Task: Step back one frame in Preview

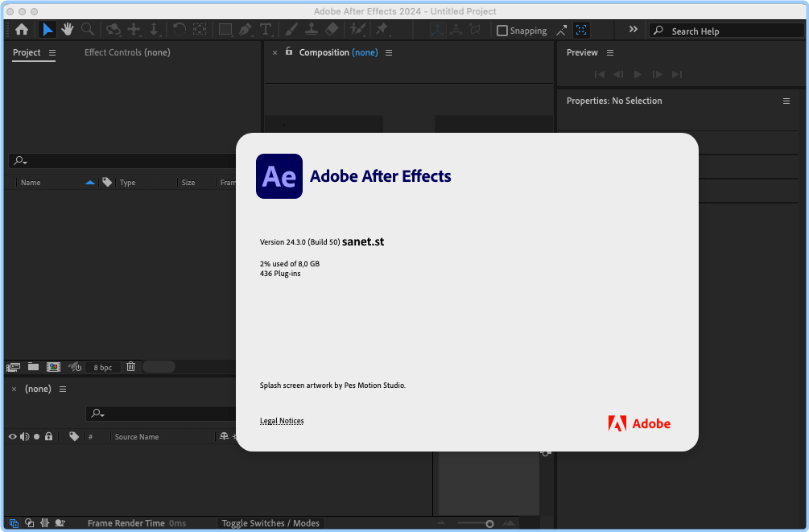Action: click(618, 74)
